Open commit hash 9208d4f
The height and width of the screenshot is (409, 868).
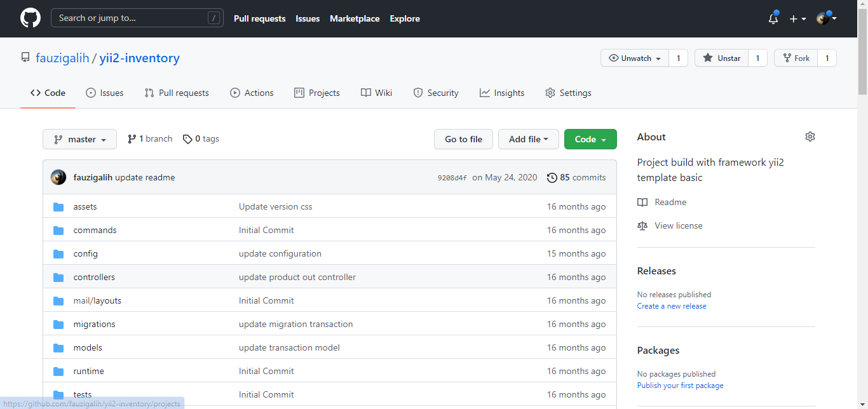[x=452, y=178]
